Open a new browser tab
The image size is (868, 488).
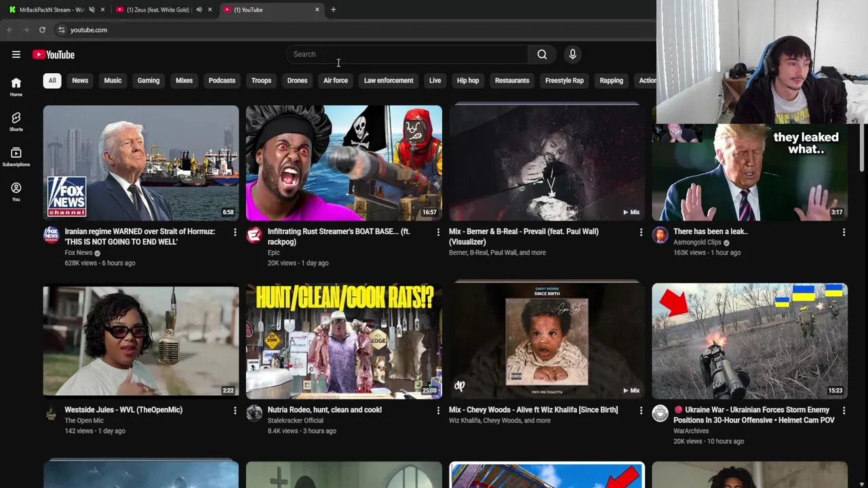(333, 9)
